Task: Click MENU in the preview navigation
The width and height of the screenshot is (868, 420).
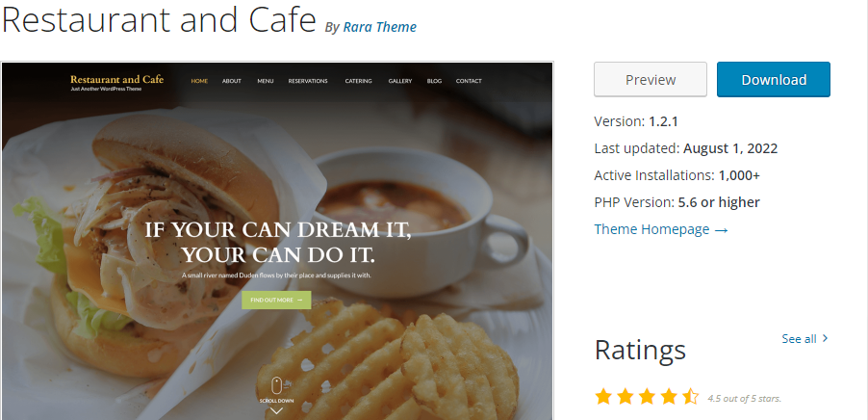Action: [266, 81]
